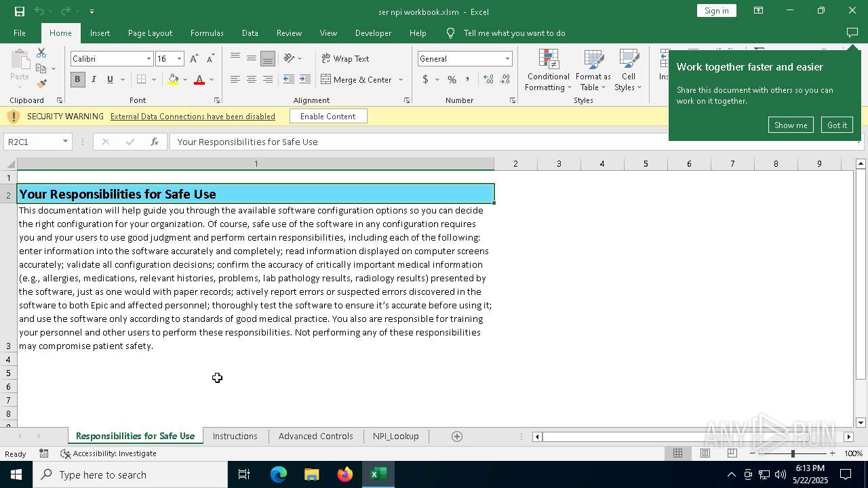Click Got it in the popup
The height and width of the screenshot is (488, 868).
pos(837,125)
